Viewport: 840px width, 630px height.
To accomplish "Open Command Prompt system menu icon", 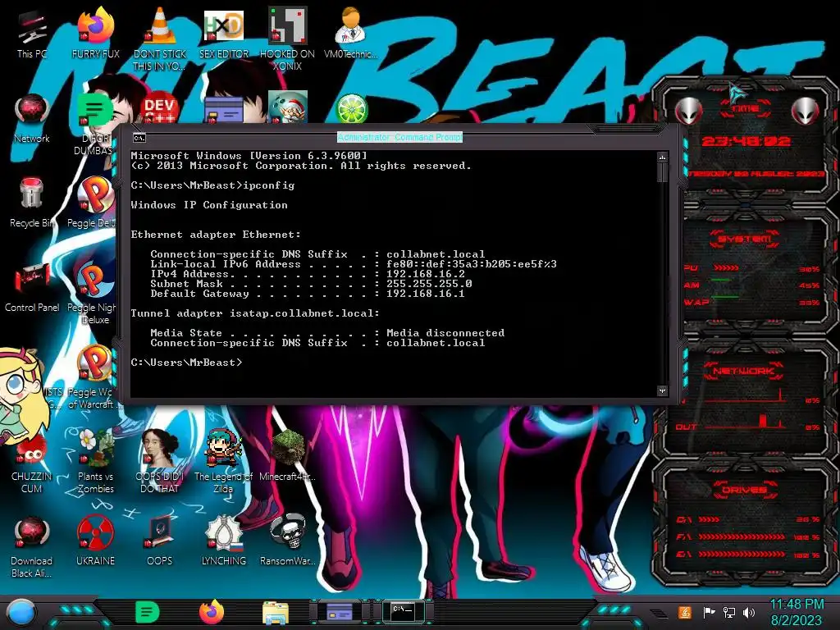I will pyautogui.click(x=139, y=138).
